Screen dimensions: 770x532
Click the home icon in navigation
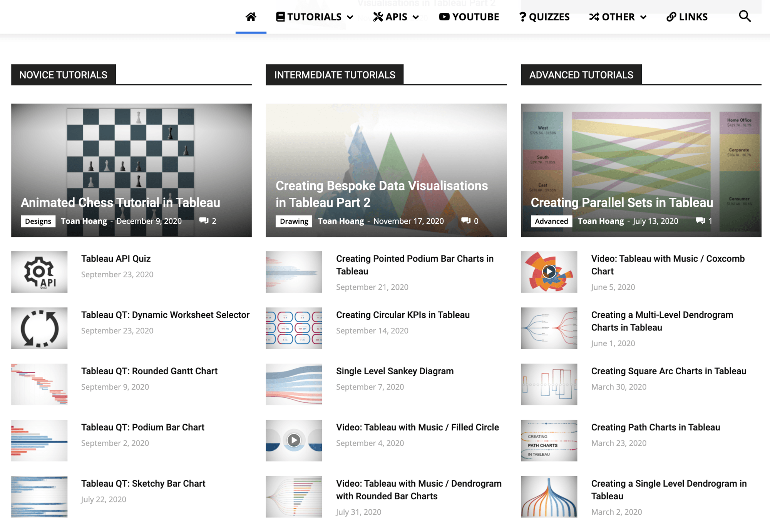[x=251, y=17]
